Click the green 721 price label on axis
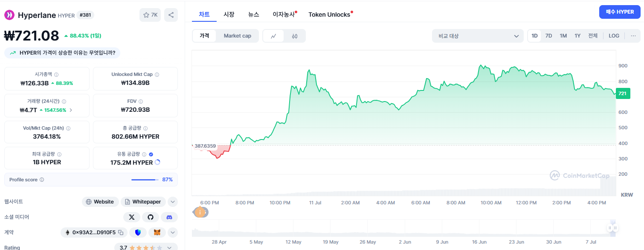 pos(623,93)
